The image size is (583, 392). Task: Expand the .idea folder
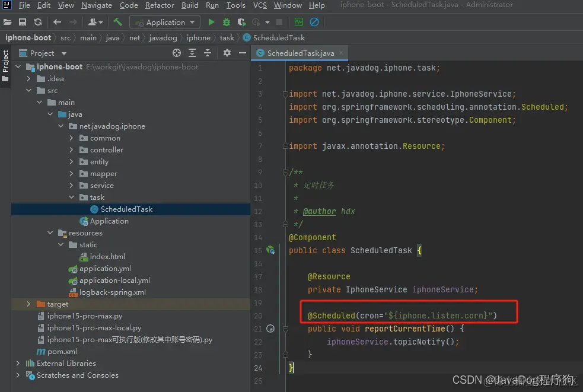coord(28,78)
